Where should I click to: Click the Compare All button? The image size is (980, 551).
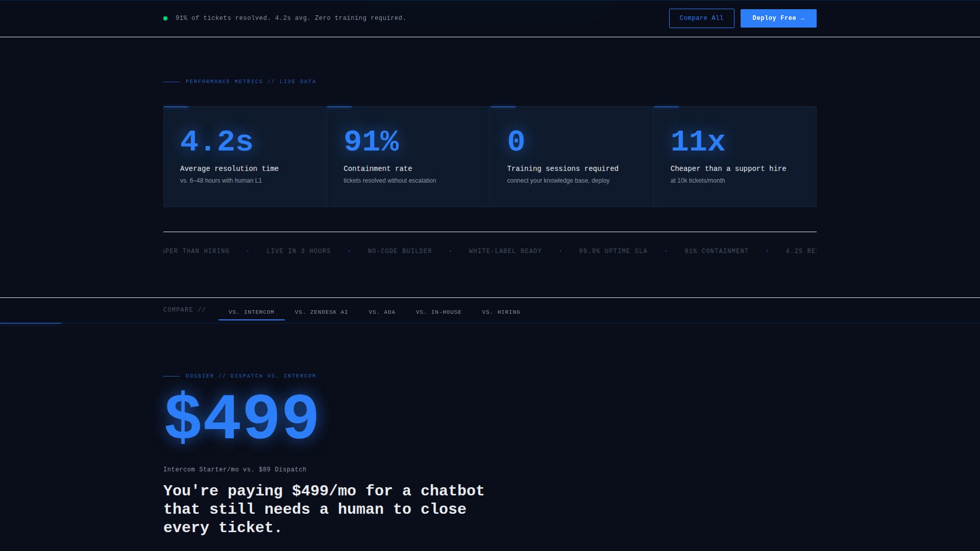(701, 18)
